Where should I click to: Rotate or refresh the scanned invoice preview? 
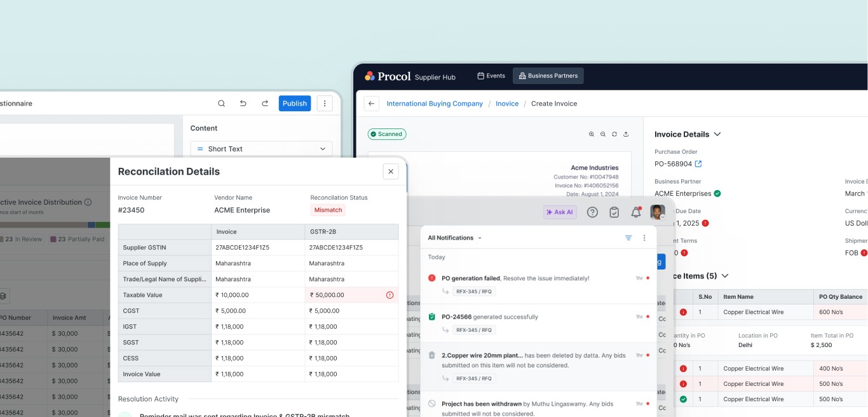[x=614, y=134]
